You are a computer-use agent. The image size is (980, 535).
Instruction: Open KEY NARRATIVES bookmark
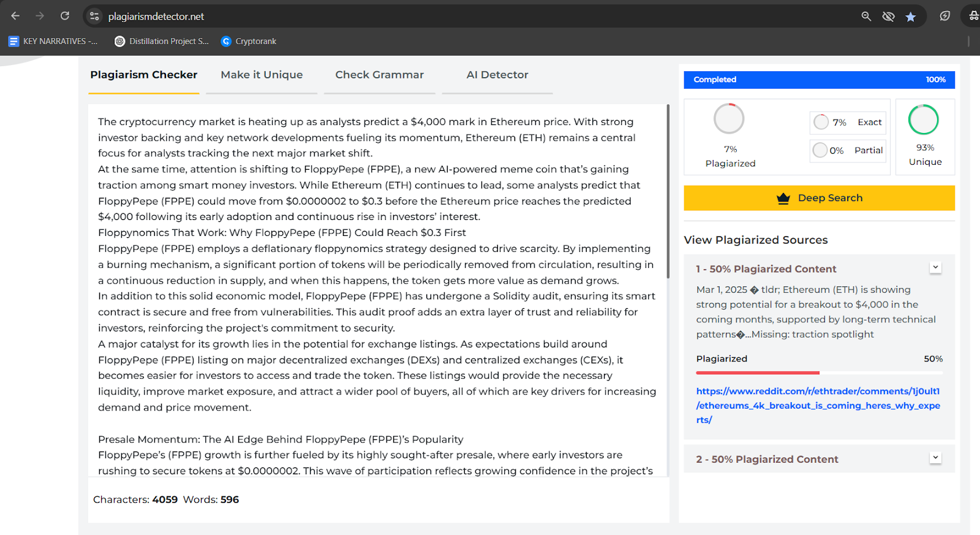click(53, 41)
